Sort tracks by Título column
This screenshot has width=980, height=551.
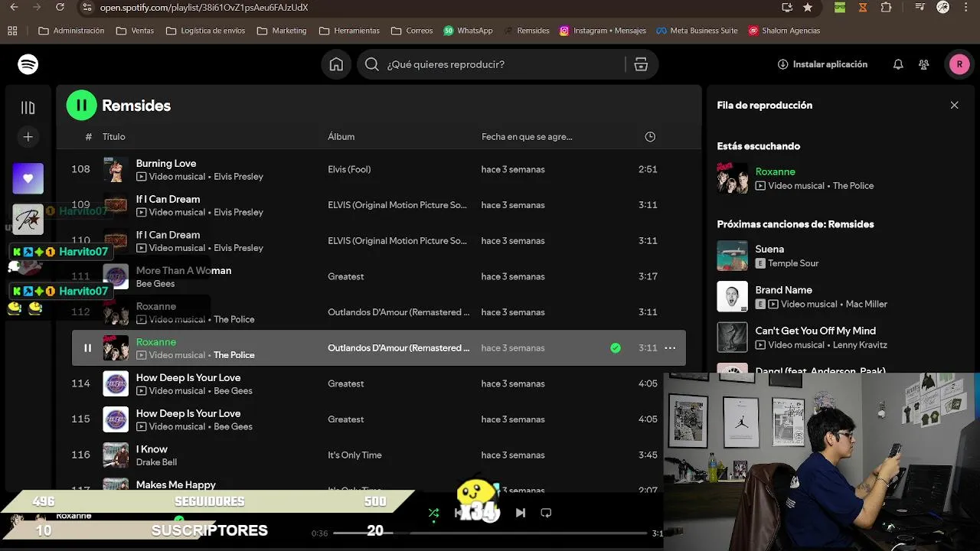point(113,137)
